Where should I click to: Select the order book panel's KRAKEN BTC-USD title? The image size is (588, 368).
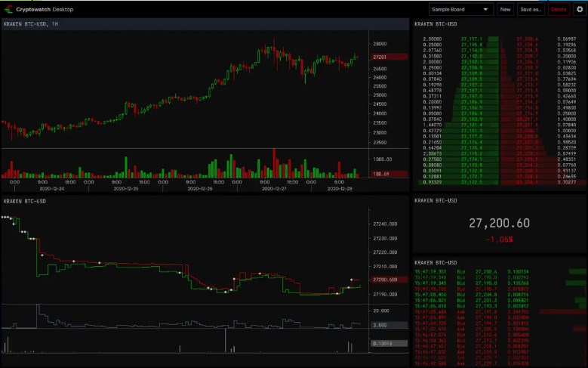point(436,24)
